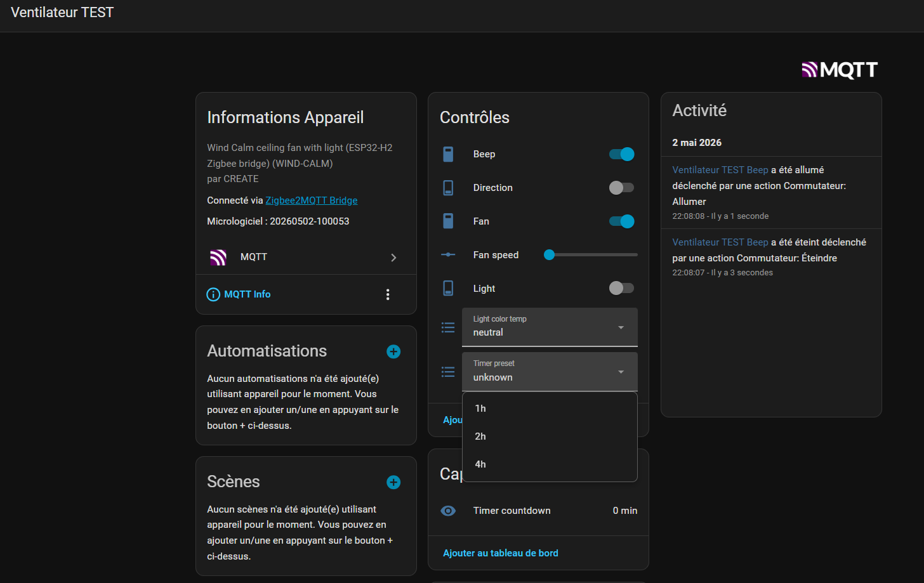Add a new scene with plus icon
Screen dimensions: 924x583
coord(393,482)
